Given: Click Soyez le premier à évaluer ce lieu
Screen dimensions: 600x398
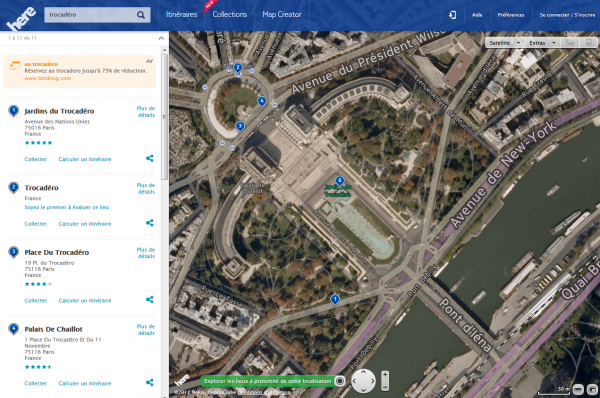Looking at the screenshot, I should tap(67, 207).
